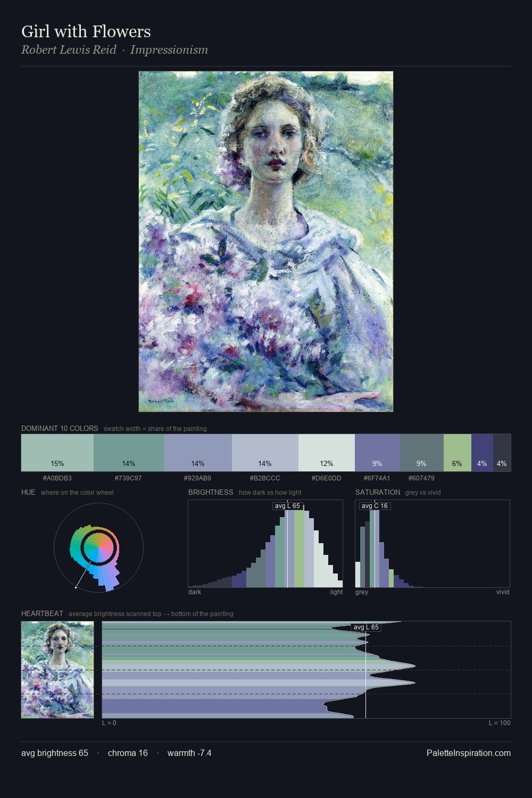Open the main Girl with Flowers painting
532x798 pixels.
266,242
